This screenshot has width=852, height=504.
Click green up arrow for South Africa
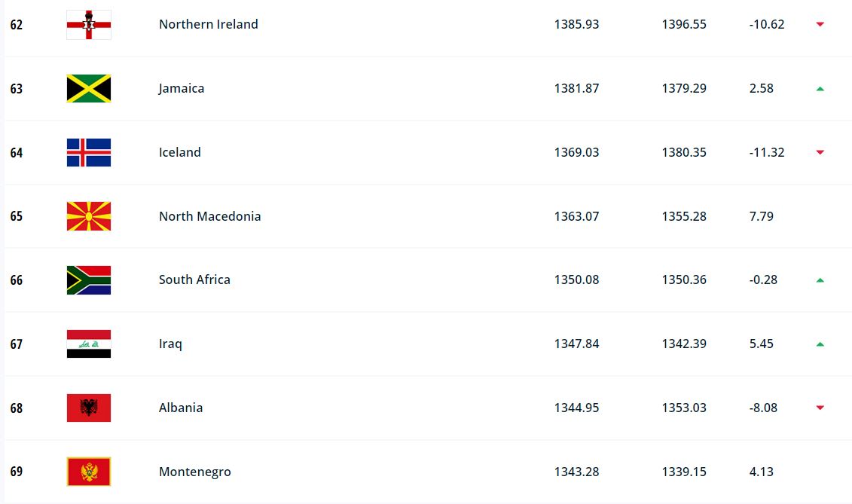tap(820, 280)
